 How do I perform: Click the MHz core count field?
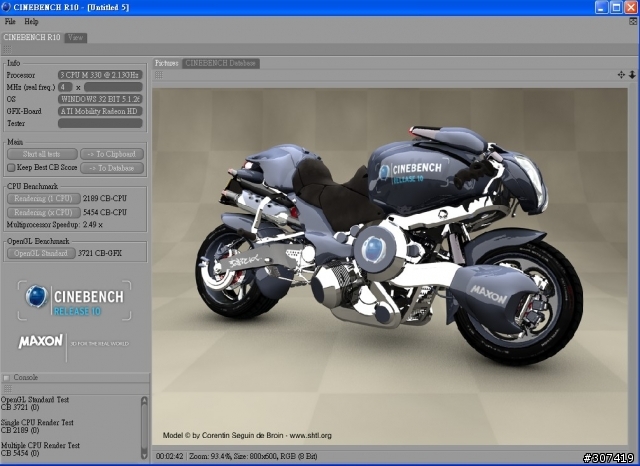65,87
